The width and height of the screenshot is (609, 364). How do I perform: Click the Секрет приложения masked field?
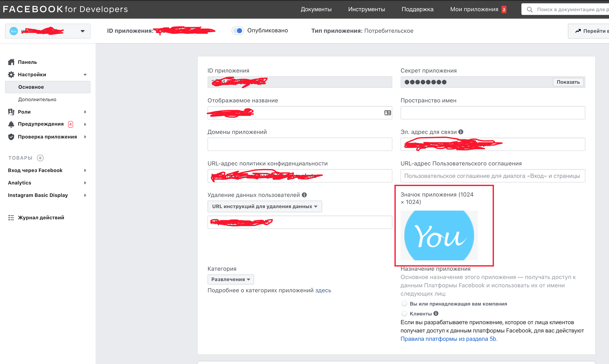(493, 82)
